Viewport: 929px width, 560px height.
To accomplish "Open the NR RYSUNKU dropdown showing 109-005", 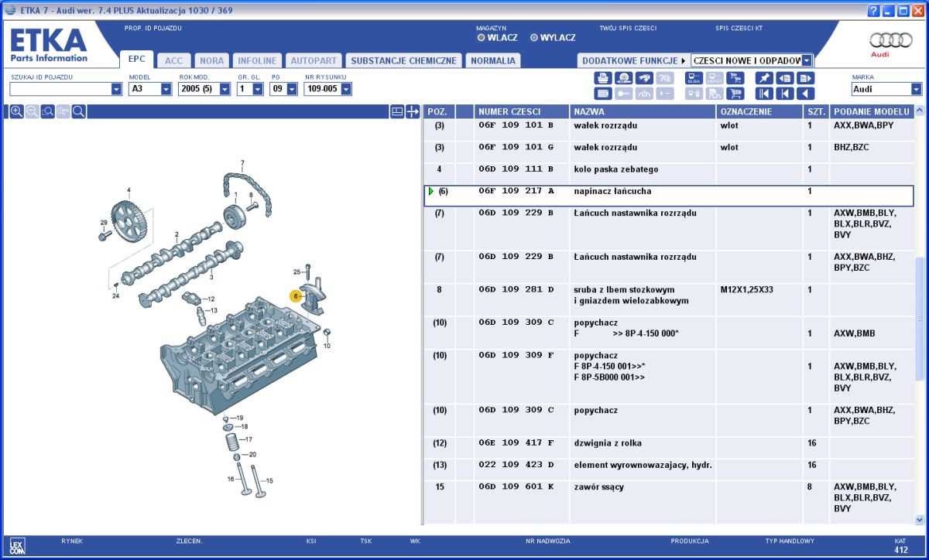I will [x=346, y=89].
